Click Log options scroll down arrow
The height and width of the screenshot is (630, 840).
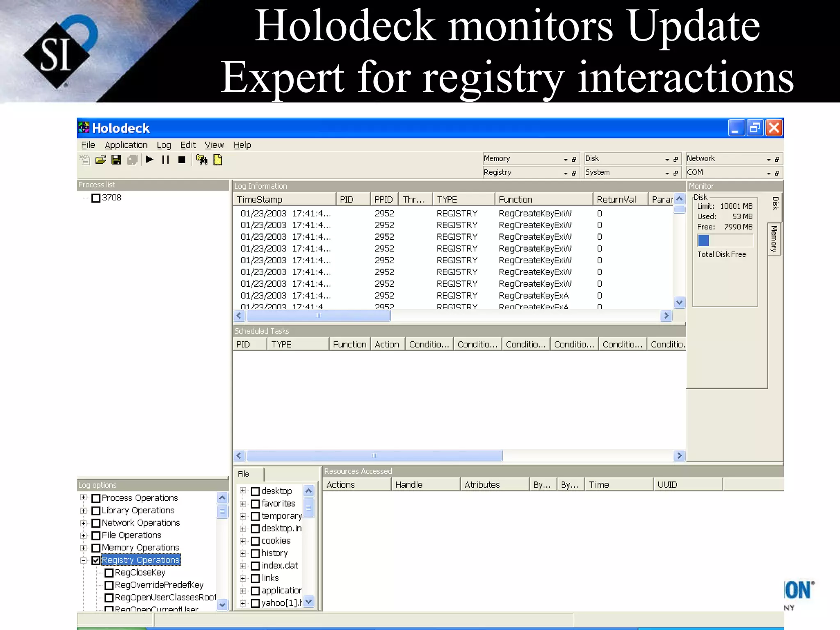click(x=222, y=604)
